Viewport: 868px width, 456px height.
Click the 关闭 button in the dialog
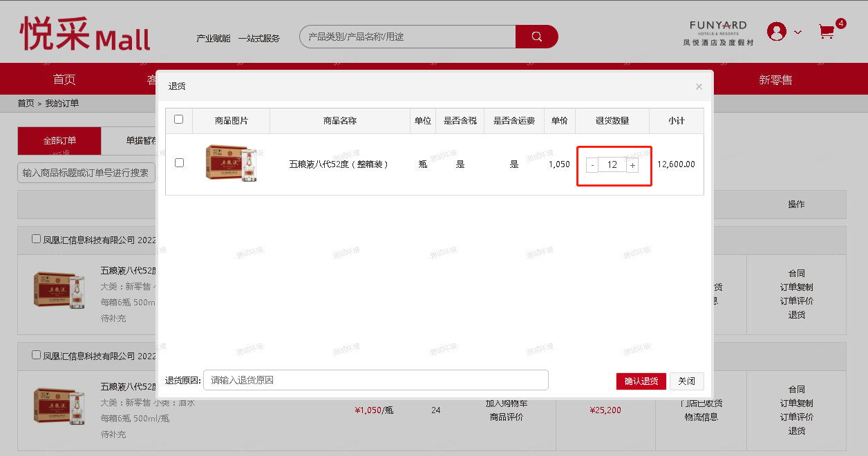click(x=686, y=381)
